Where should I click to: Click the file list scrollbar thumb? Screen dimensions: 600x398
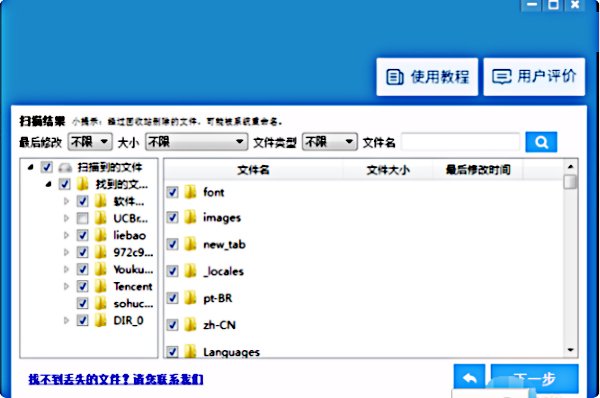570,182
